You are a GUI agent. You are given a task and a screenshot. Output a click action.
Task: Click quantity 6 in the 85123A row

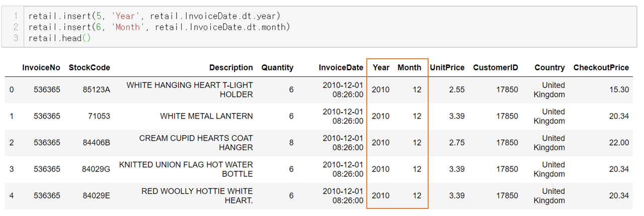pyautogui.click(x=291, y=90)
